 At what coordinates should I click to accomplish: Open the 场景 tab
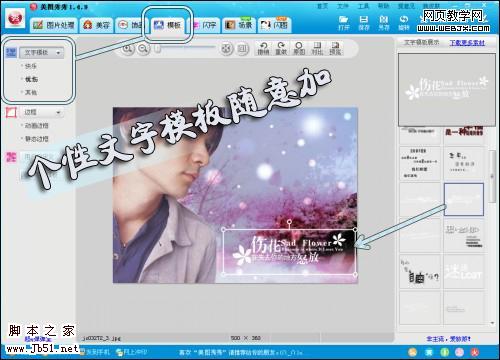(239, 25)
